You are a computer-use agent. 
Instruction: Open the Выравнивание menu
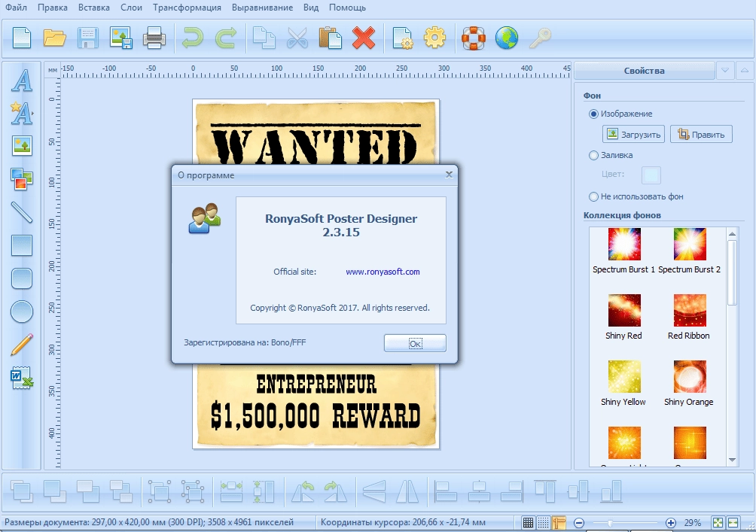tap(262, 8)
